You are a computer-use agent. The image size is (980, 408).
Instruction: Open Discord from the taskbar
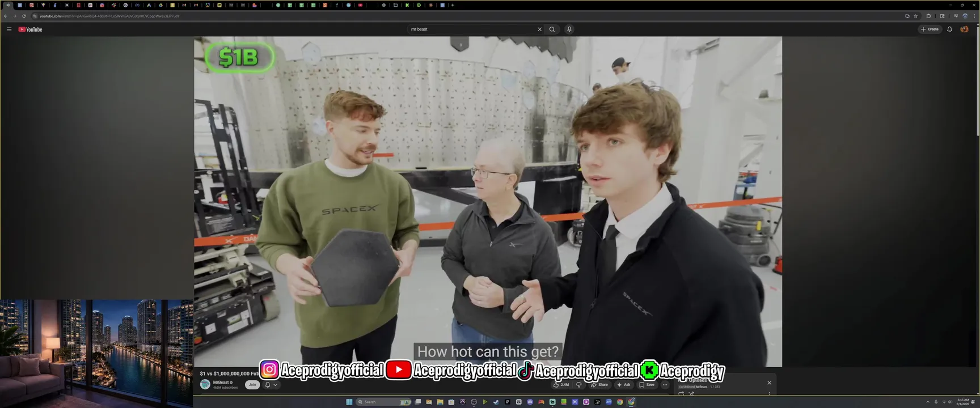click(x=530, y=402)
